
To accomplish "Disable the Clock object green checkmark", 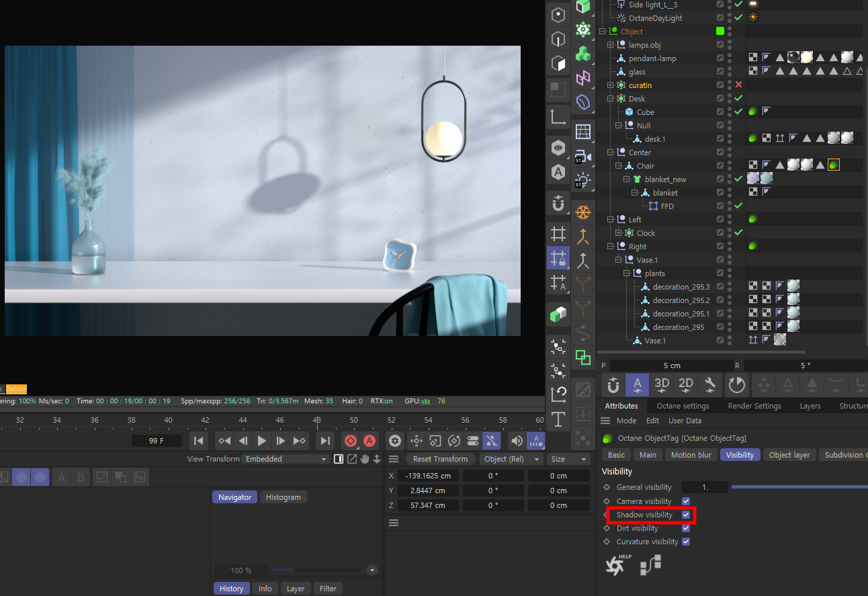I will coord(738,233).
